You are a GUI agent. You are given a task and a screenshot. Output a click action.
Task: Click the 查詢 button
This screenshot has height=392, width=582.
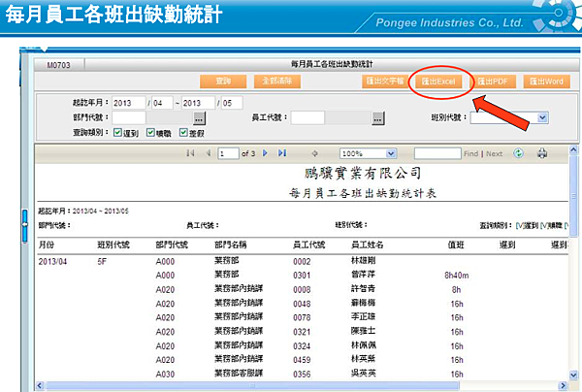[223, 82]
